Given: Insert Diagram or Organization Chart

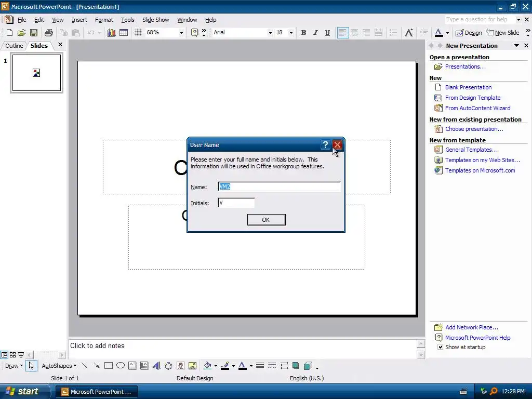Looking at the screenshot, I should pyautogui.click(x=168, y=365).
